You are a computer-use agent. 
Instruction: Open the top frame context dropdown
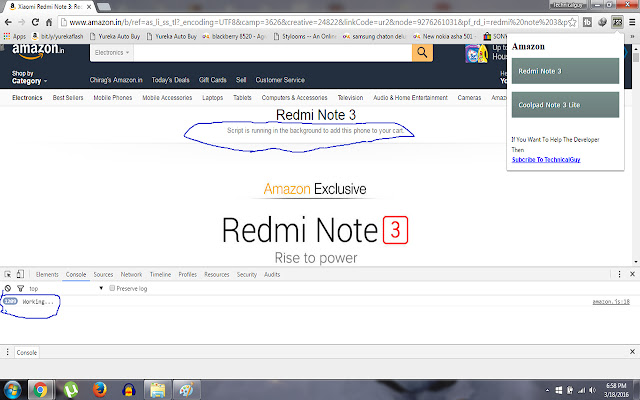pyautogui.click(x=66, y=288)
